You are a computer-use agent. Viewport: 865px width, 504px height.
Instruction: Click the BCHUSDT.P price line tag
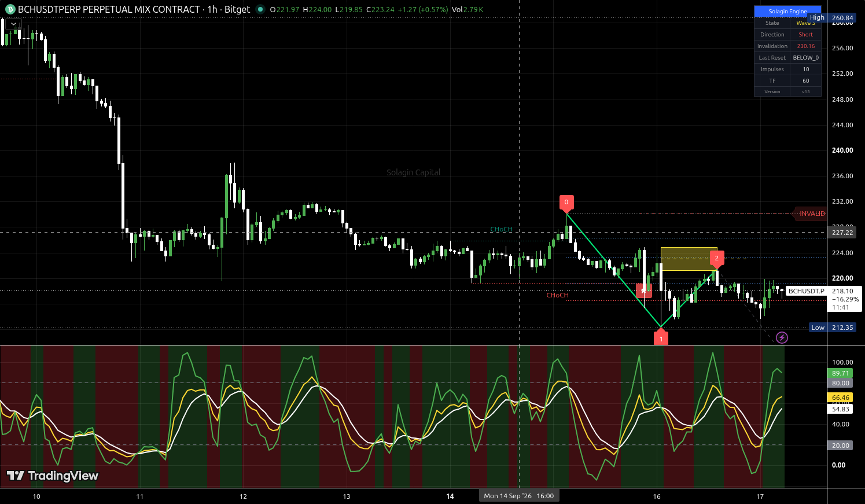point(806,291)
